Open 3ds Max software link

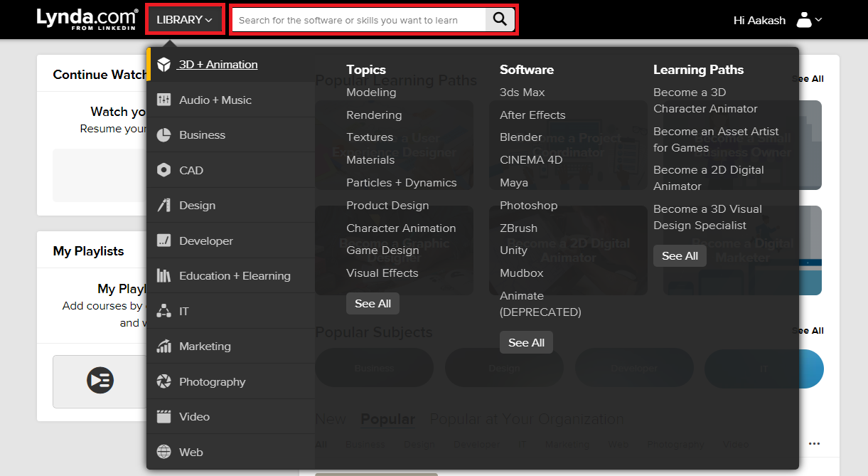[523, 92]
